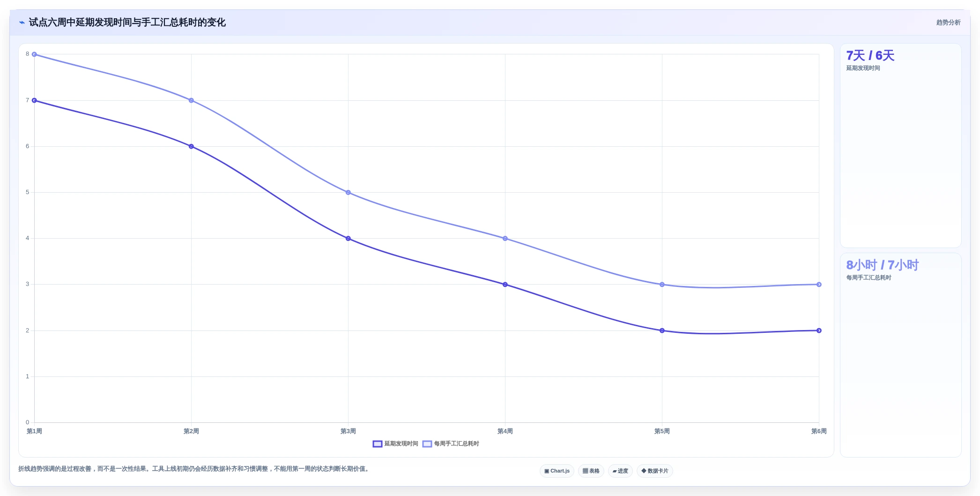980x496 pixels.
Task: Click the 7天 / 6天 metric value
Action: [870, 56]
